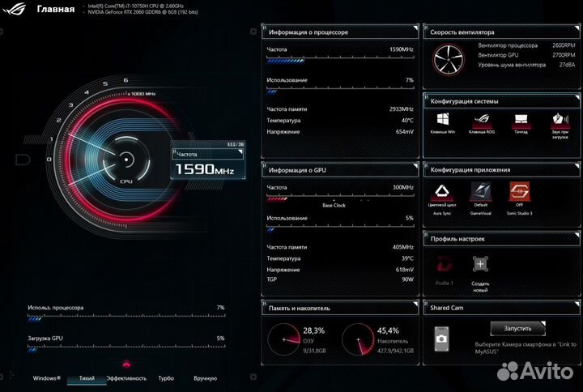The height and width of the screenshot is (392, 583).
Task: Click the ROG logo in the header
Action: tap(14, 8)
